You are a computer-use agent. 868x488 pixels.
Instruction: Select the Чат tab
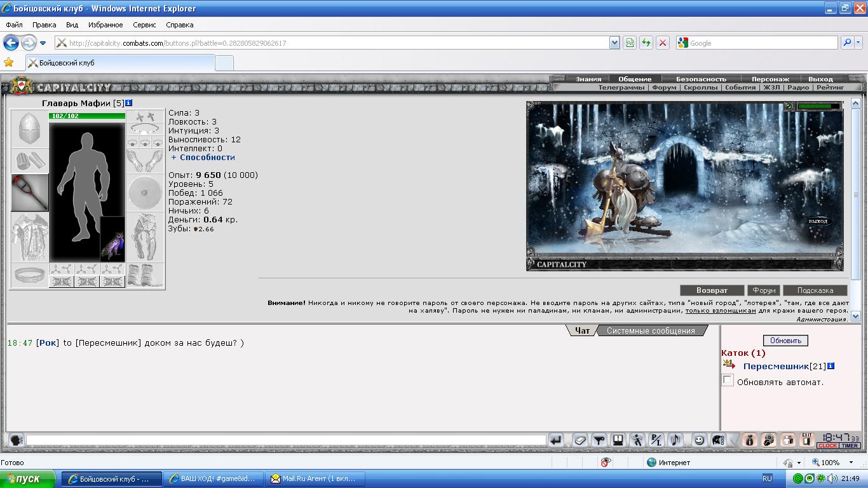(582, 330)
